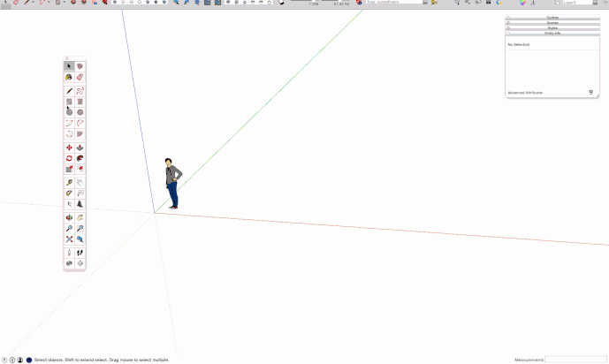Select the arrow Select tool
The image size is (609, 364).
pyautogui.click(x=69, y=66)
